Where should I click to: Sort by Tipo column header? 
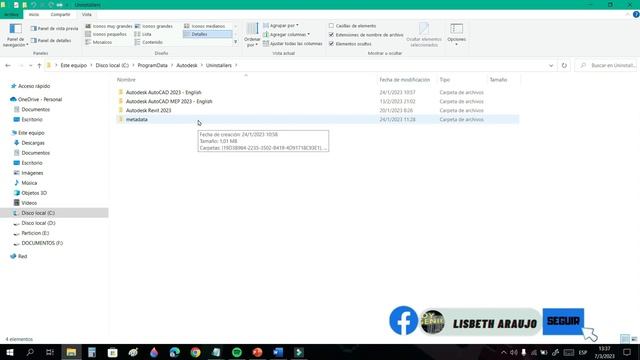(445, 80)
